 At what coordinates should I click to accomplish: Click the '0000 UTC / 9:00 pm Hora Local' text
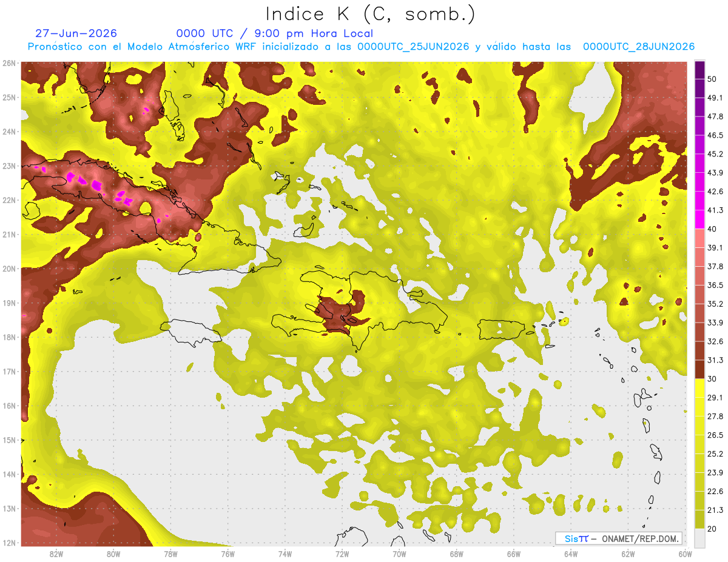tap(275, 33)
